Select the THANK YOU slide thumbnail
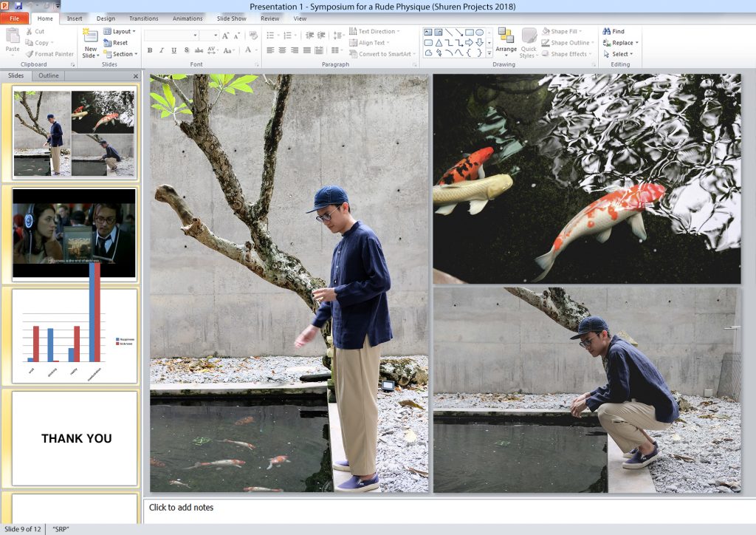The height and width of the screenshot is (535, 756). (x=75, y=438)
